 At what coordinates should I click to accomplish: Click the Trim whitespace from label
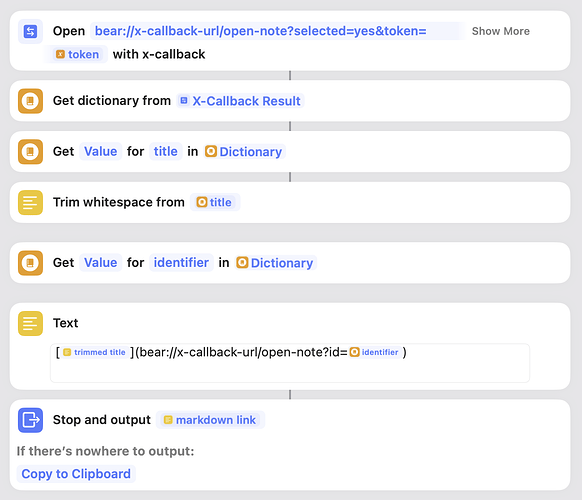(x=119, y=202)
